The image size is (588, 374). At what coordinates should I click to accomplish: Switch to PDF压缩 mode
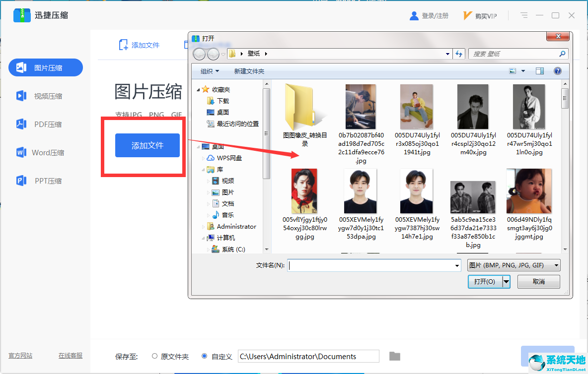(45, 125)
